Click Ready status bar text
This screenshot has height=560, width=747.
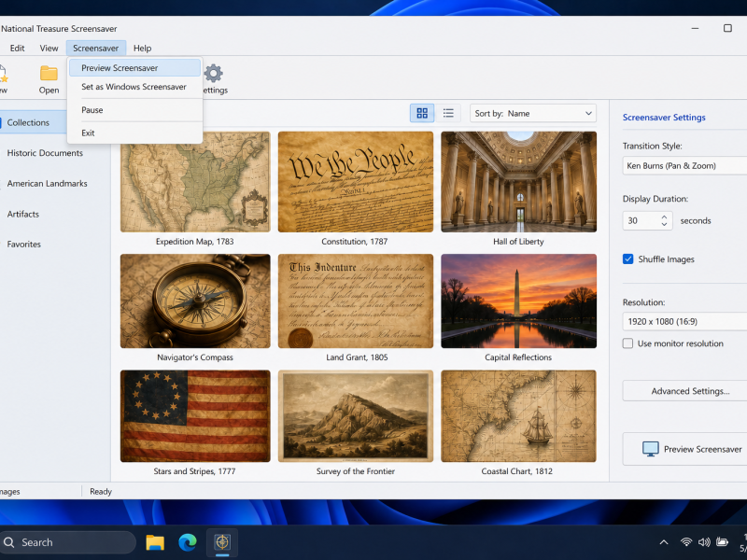101,492
